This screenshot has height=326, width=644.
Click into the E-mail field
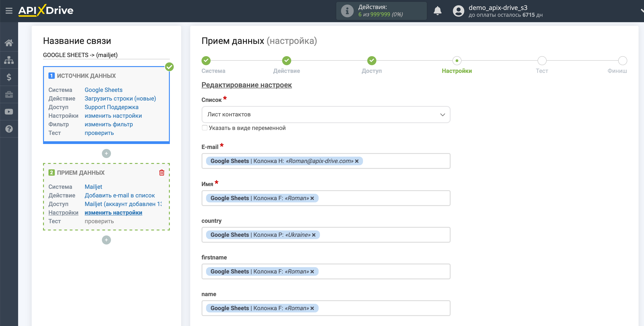click(326, 161)
